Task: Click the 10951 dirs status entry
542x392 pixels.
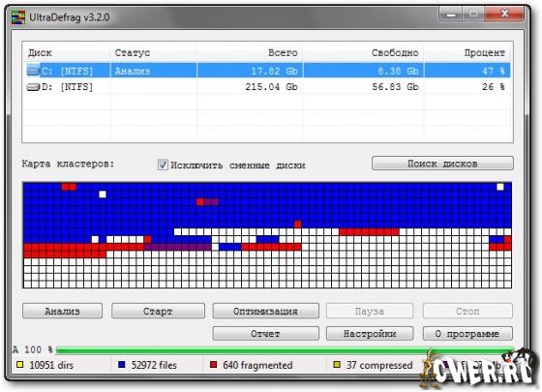Action: click(51, 365)
